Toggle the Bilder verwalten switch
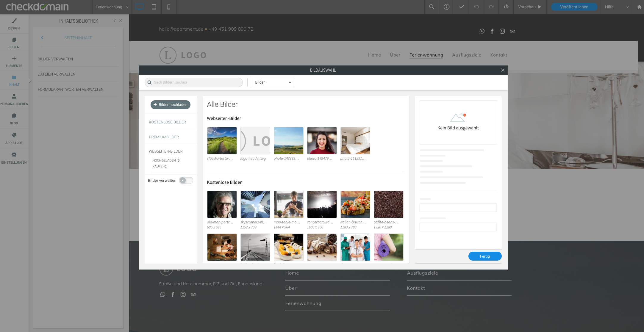The width and height of the screenshot is (644, 332). click(186, 180)
